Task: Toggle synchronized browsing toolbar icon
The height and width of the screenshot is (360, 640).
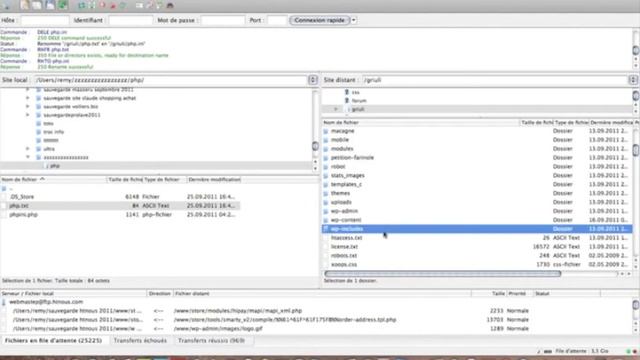Action: tap(160, 5)
